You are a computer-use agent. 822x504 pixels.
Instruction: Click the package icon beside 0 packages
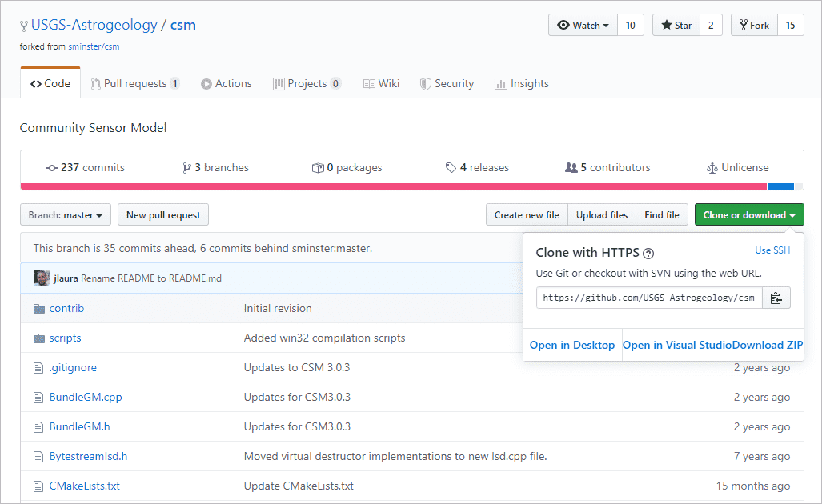[318, 168]
